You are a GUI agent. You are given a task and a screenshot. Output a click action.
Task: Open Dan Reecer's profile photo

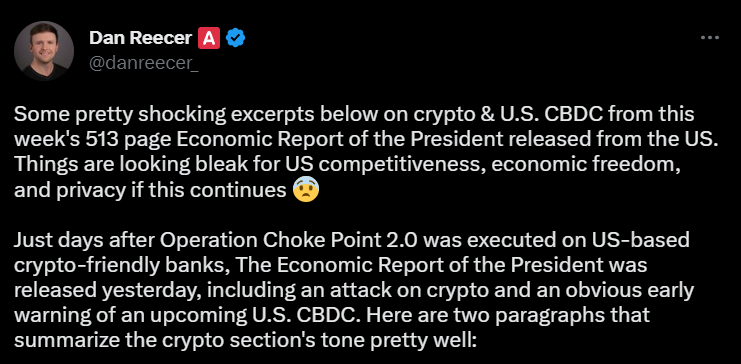point(43,51)
